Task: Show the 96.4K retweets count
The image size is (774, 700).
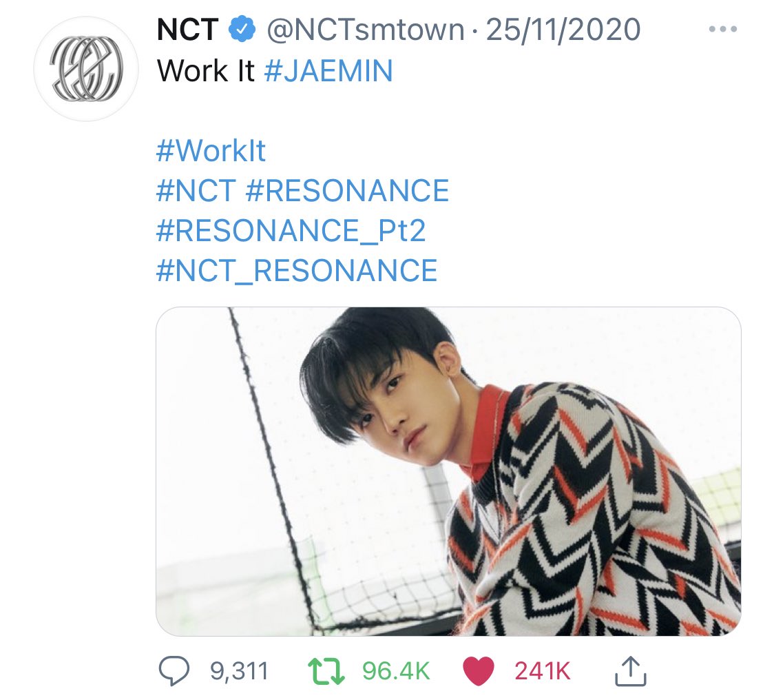Action: tap(397, 671)
